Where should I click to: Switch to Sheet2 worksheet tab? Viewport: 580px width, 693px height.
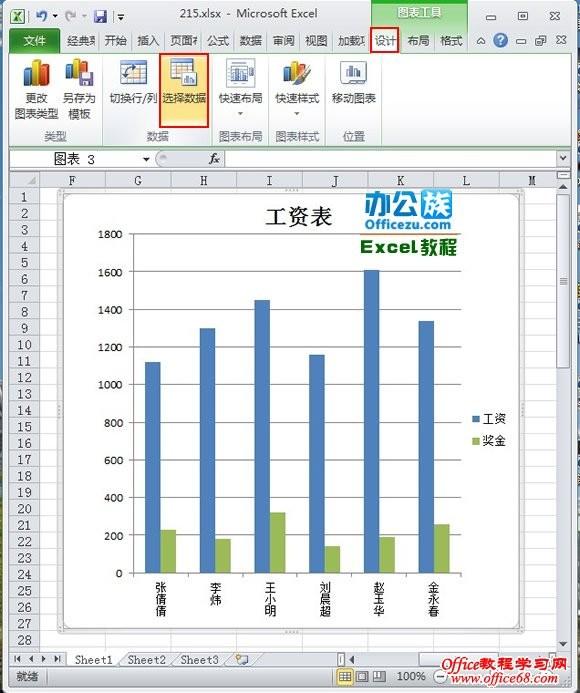coord(146,660)
